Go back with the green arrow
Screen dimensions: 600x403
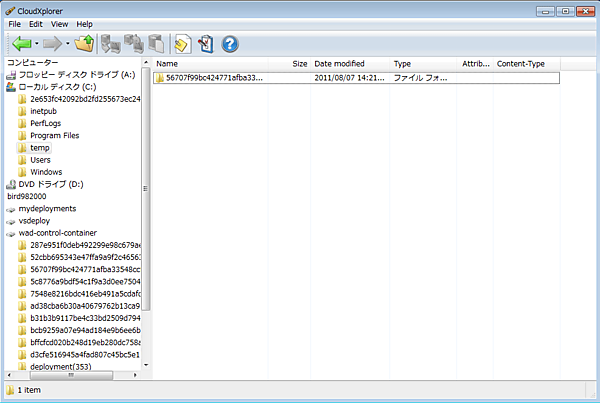point(21,44)
